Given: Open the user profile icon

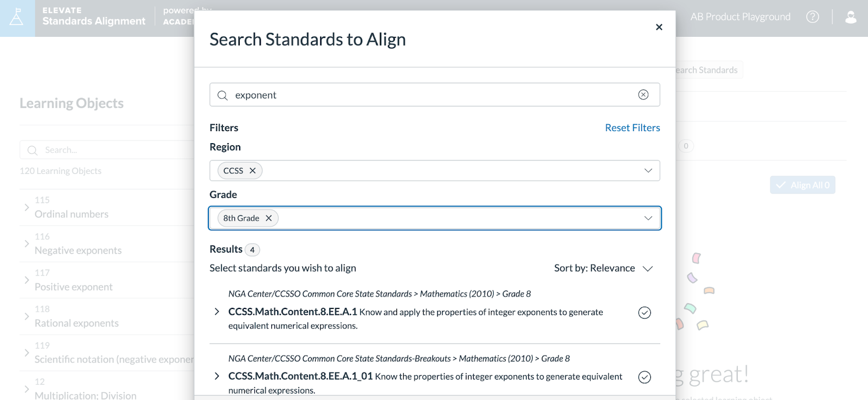Looking at the screenshot, I should click(851, 17).
